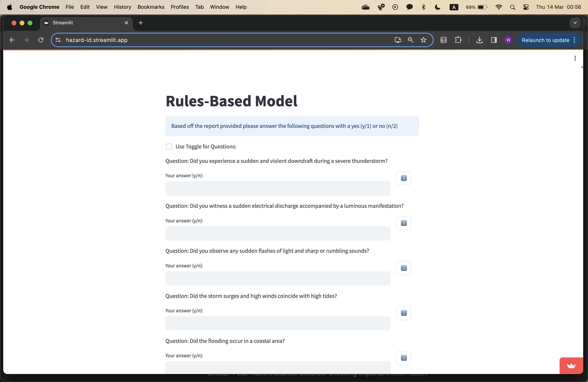Toggle Chrome side panel icon
This screenshot has height=382, width=588.
[494, 40]
